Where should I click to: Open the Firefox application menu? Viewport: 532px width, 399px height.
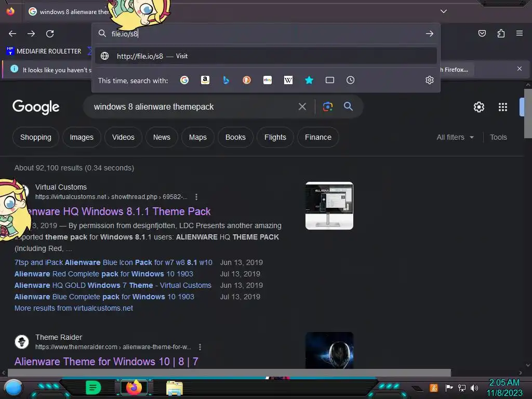520,33
